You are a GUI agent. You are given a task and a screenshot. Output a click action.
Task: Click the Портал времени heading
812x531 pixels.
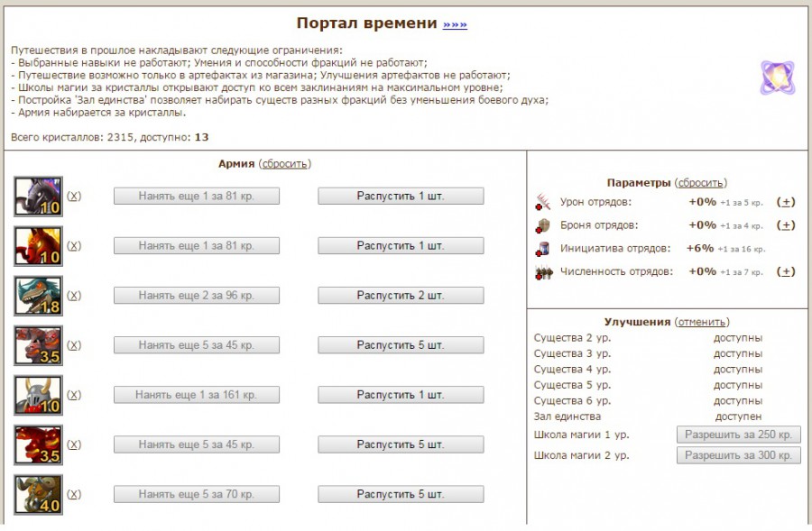tap(366, 23)
